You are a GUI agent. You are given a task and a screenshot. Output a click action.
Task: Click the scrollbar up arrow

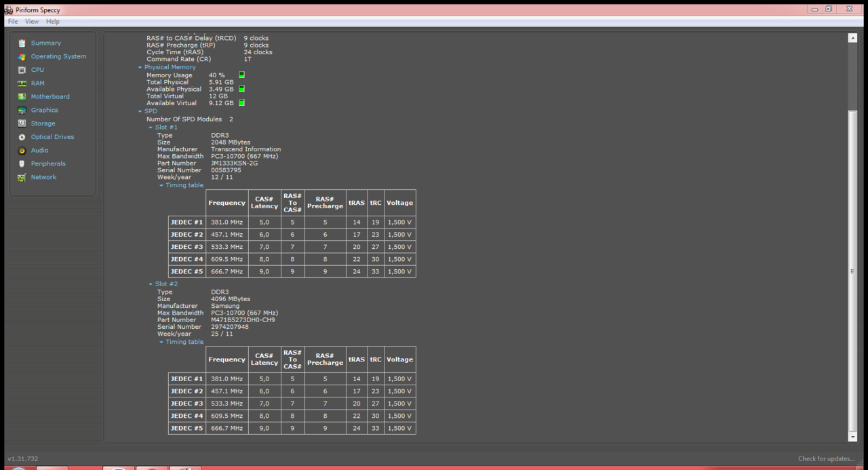852,39
